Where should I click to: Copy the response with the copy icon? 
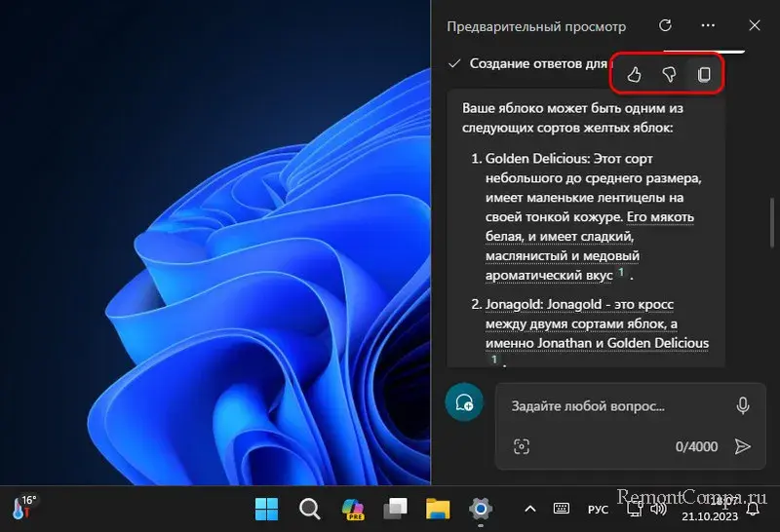(704, 74)
